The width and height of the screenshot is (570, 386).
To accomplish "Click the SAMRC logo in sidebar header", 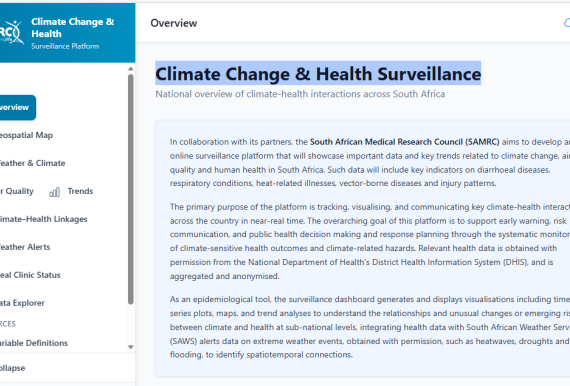I will tap(12, 32).
